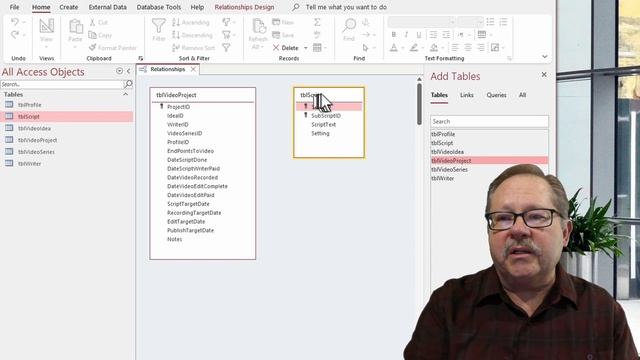Click the Delete record button
The height and width of the screenshot is (360, 640).
point(285,48)
